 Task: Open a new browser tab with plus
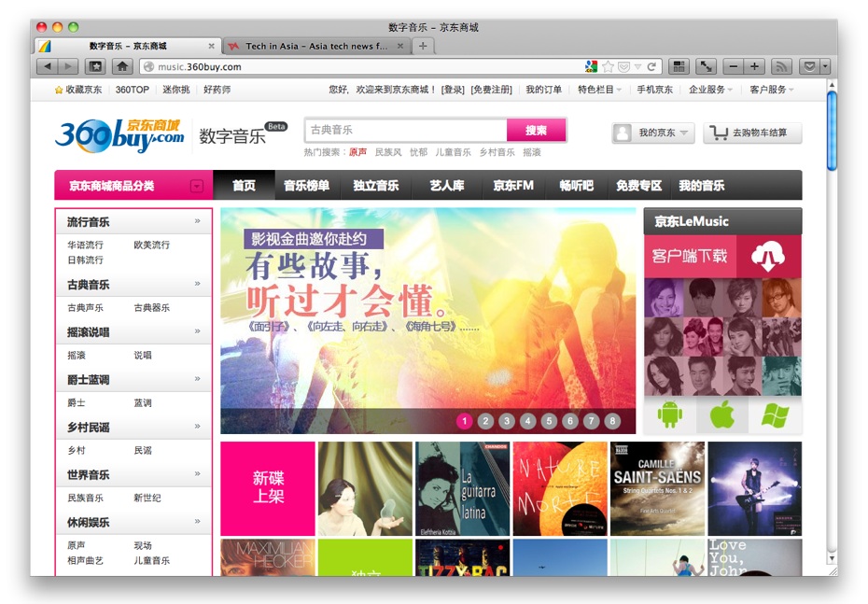(423, 46)
